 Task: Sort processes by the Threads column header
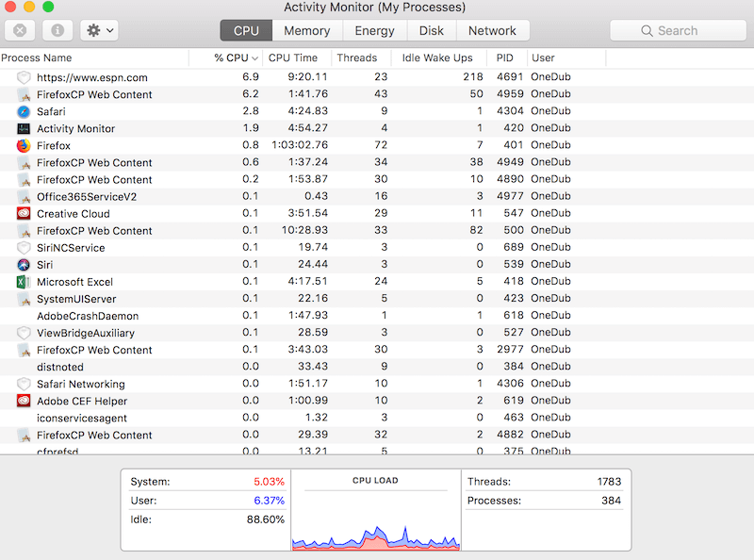(x=358, y=58)
